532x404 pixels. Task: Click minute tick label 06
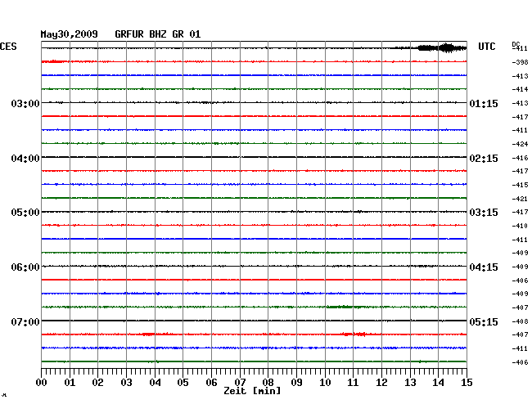211,383
